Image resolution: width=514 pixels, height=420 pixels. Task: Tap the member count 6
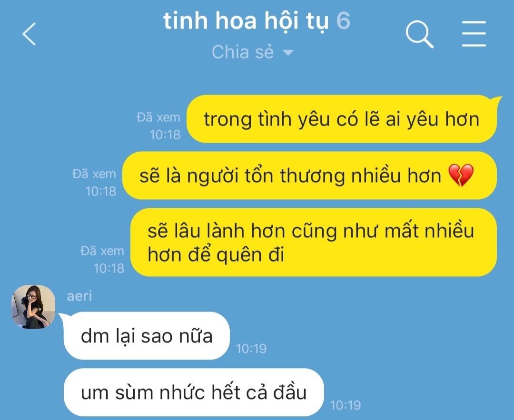coord(343,20)
